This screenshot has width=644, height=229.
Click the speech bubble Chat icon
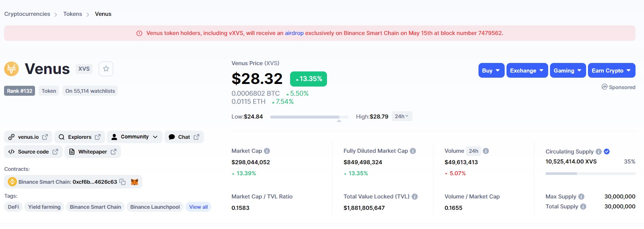pyautogui.click(x=172, y=137)
